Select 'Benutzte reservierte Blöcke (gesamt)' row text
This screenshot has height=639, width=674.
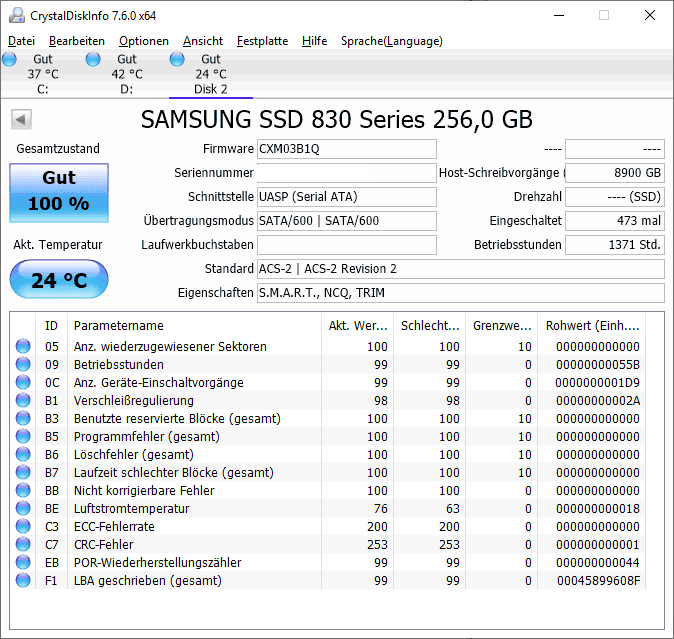pyautogui.click(x=177, y=419)
